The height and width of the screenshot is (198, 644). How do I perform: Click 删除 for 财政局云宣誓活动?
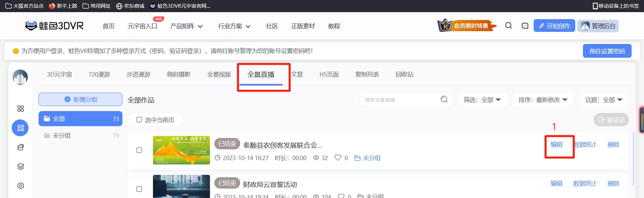pyautogui.click(x=613, y=184)
